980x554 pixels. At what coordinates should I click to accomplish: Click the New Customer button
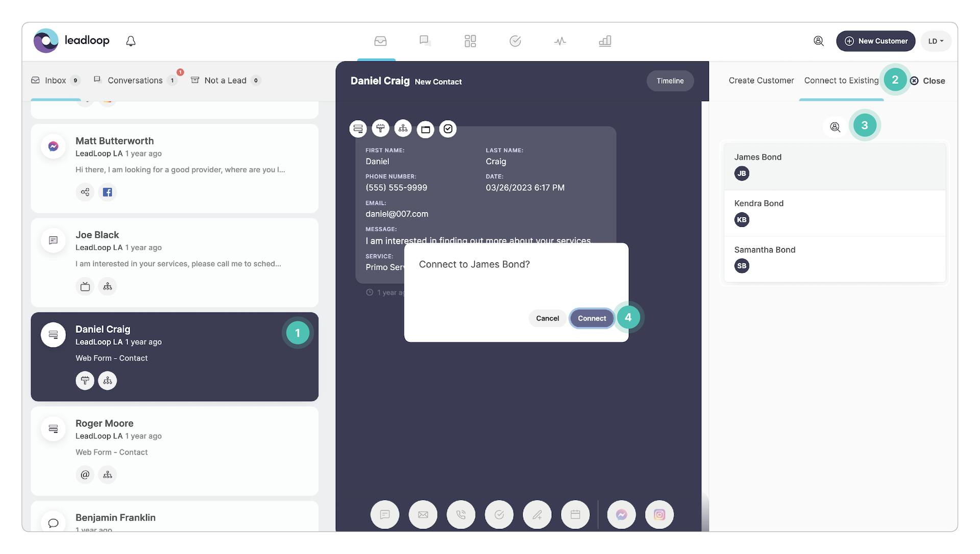coord(875,41)
